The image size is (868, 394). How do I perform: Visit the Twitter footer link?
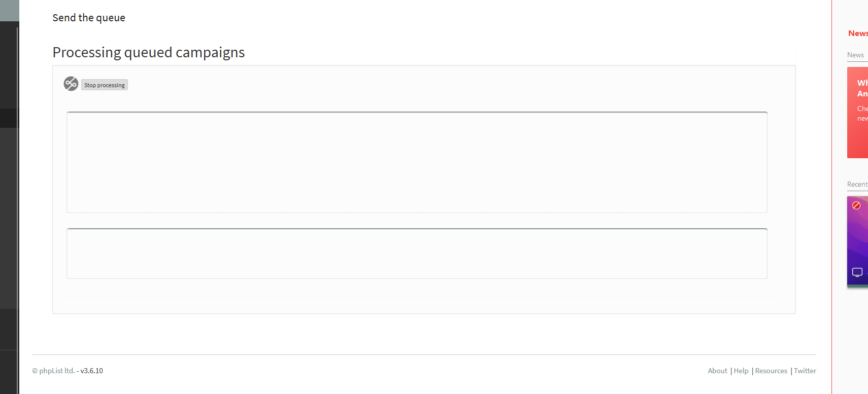pyautogui.click(x=805, y=371)
